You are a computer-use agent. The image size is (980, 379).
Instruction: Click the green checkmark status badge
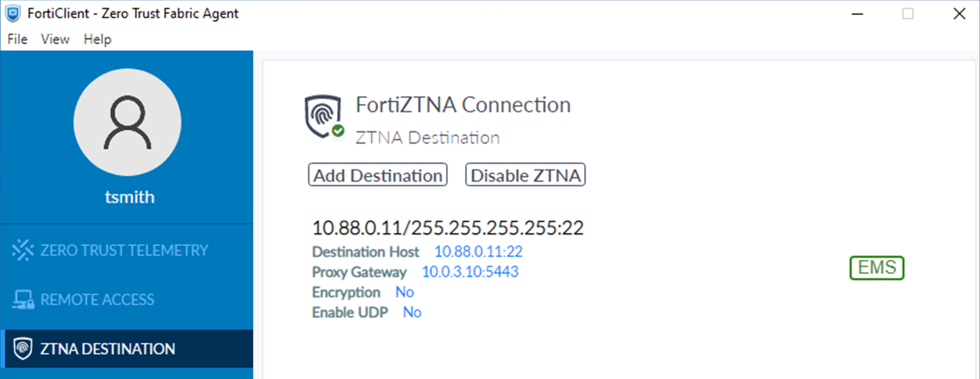click(338, 131)
